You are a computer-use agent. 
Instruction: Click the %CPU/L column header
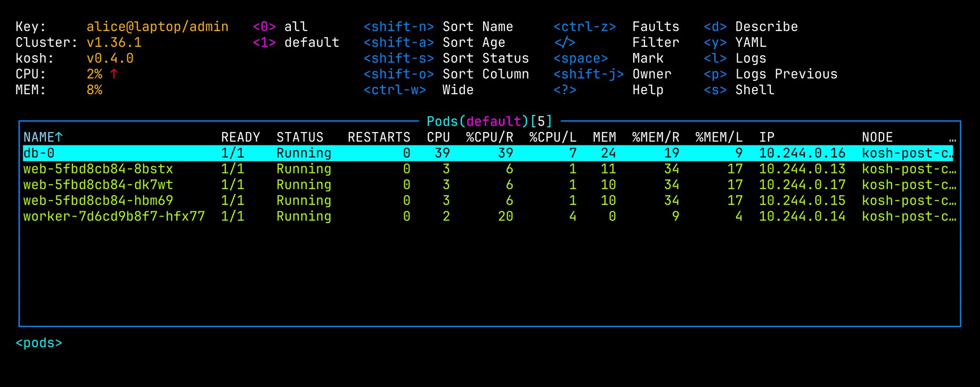coord(553,137)
